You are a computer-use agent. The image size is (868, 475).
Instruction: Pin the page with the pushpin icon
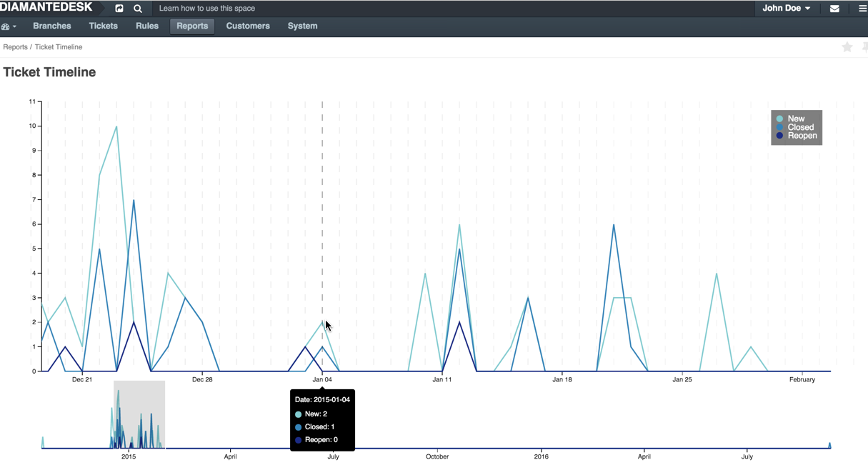coord(864,47)
